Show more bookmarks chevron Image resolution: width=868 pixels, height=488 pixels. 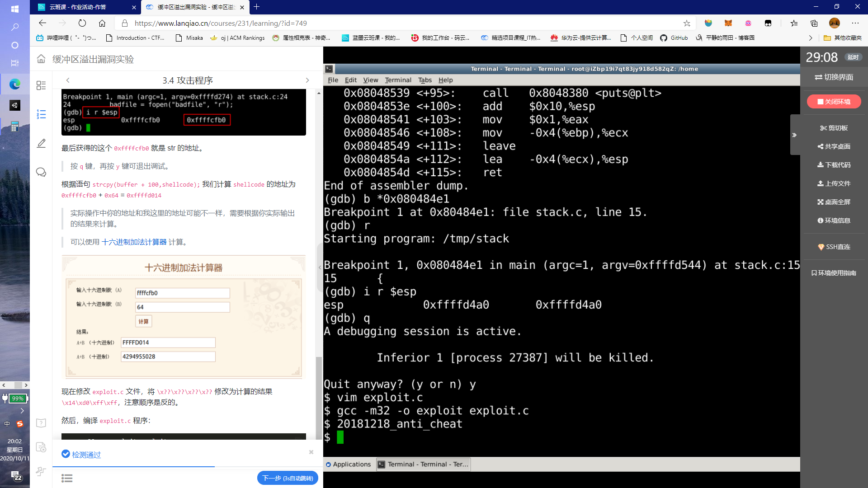pyautogui.click(x=811, y=38)
